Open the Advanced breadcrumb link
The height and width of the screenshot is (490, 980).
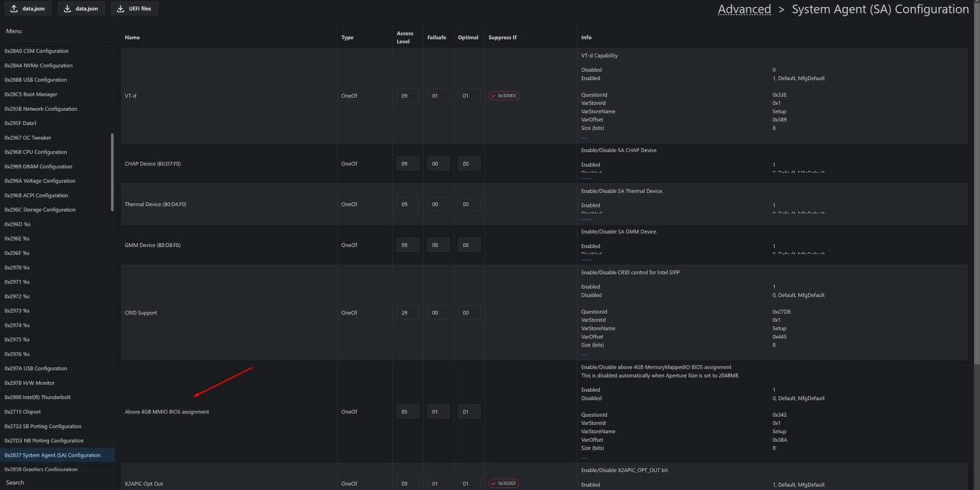[x=744, y=9]
